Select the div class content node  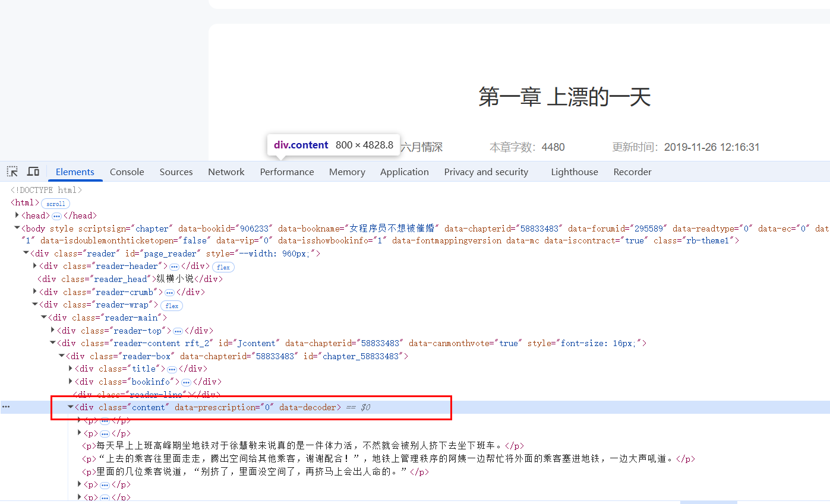point(208,407)
